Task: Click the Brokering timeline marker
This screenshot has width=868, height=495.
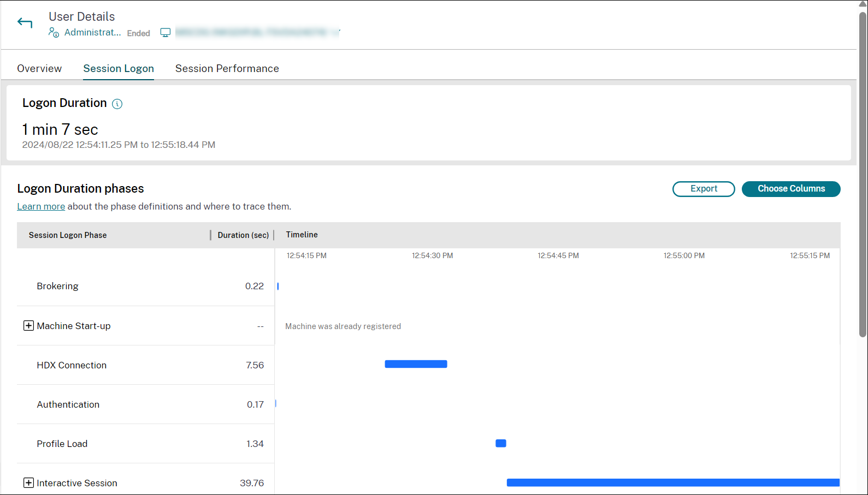Action: [x=278, y=287]
